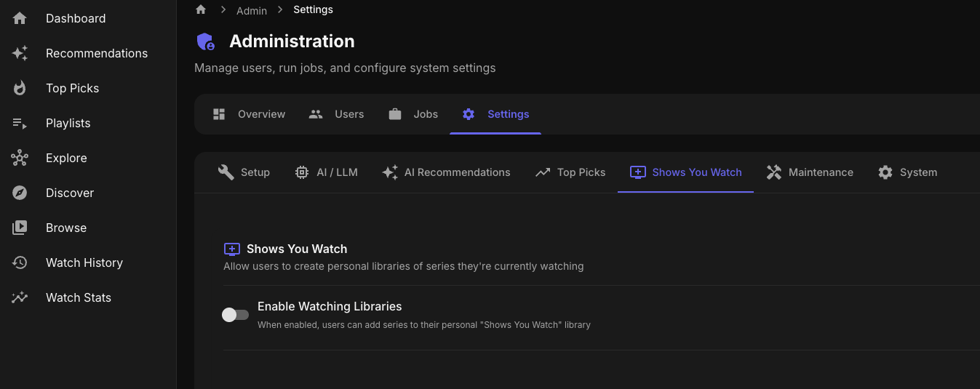The height and width of the screenshot is (389, 980).
Task: Open the System settings tab
Action: point(907,172)
